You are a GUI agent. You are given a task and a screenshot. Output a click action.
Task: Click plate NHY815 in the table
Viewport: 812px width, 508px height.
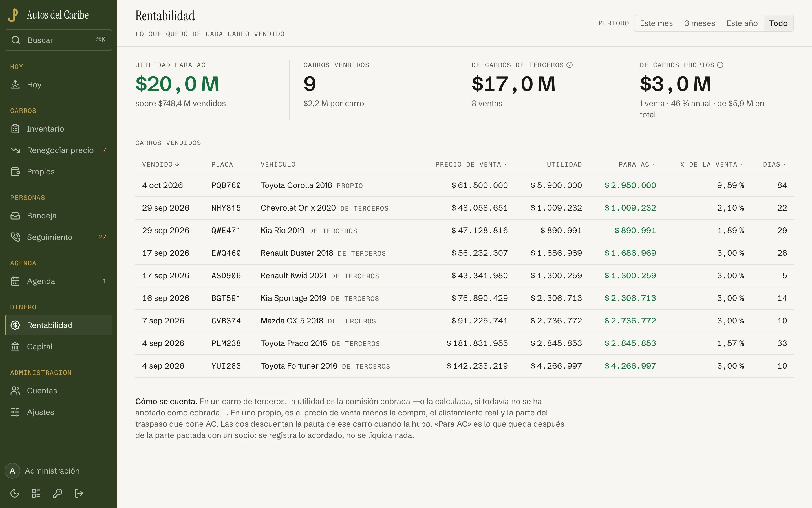tap(226, 208)
